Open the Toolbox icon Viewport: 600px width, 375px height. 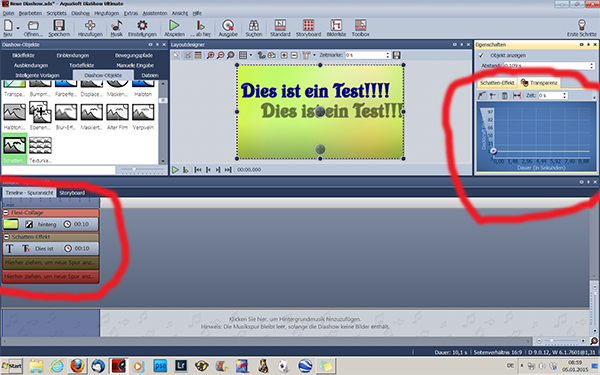coord(360,26)
